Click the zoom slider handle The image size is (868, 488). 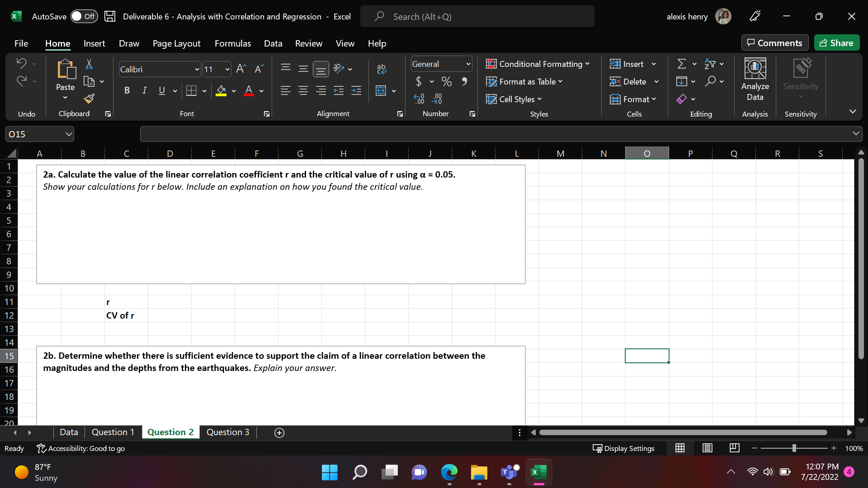[x=794, y=448]
